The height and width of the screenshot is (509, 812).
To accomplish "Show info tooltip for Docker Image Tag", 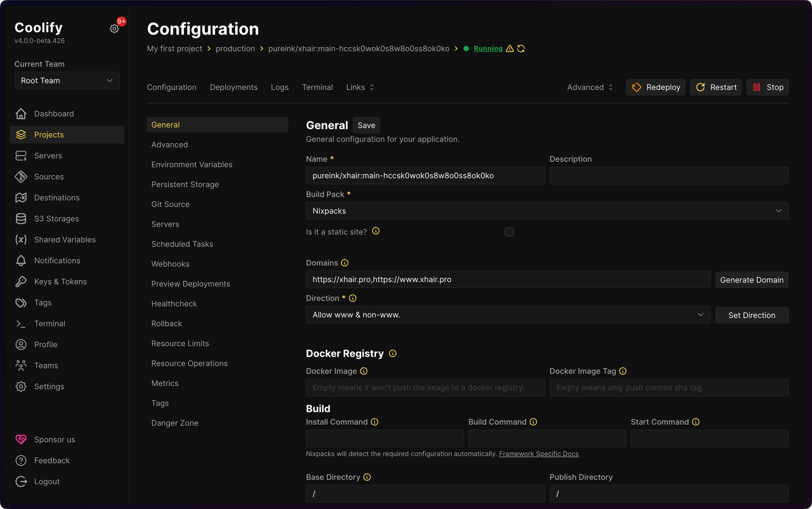I will pyautogui.click(x=623, y=371).
